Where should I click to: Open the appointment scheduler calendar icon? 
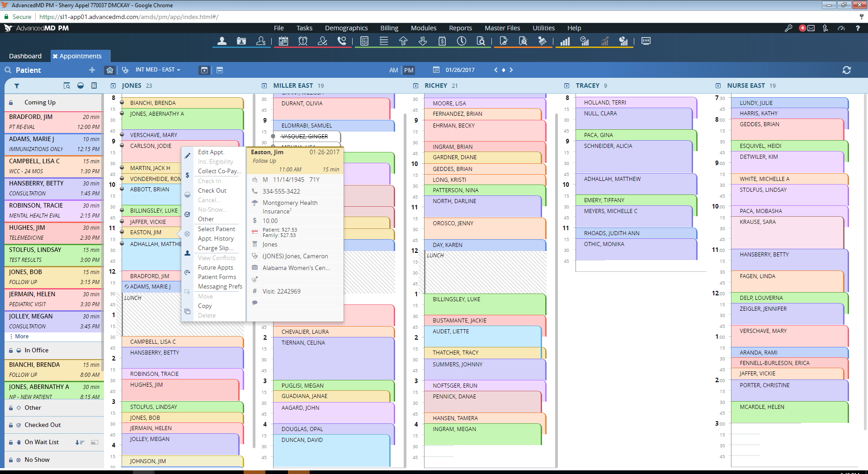point(283,41)
